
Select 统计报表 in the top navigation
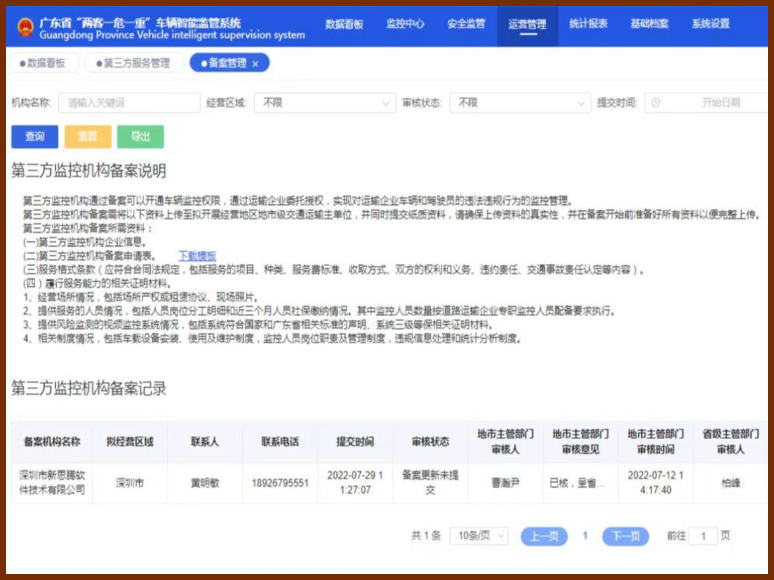pos(588,24)
